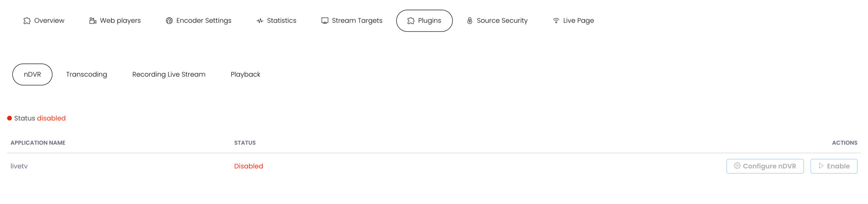Screen dimensions: 868x204
Task: Click the gear icon in Configure nDVR
Action: coord(737,166)
